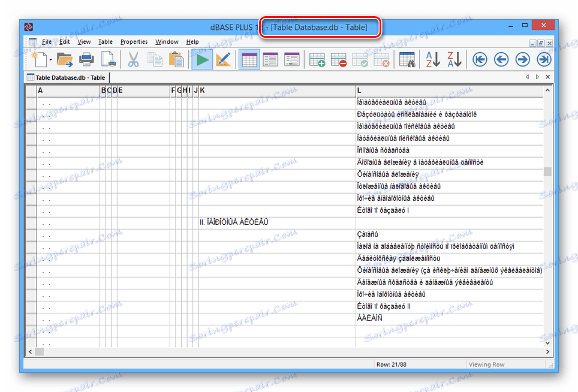Viewport: 578px width, 392px height.
Task: Go to last row arrow icon
Action: pyautogui.click(x=544, y=59)
